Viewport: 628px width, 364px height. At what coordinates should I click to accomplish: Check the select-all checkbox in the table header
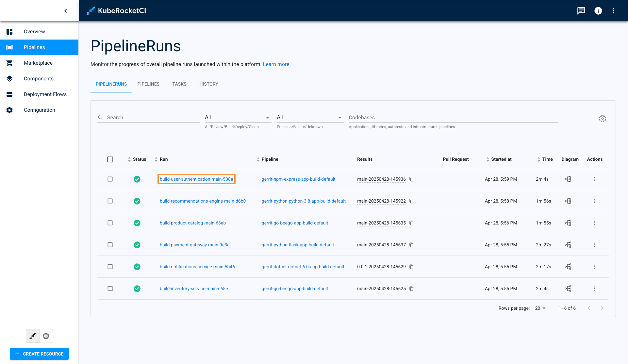110,159
